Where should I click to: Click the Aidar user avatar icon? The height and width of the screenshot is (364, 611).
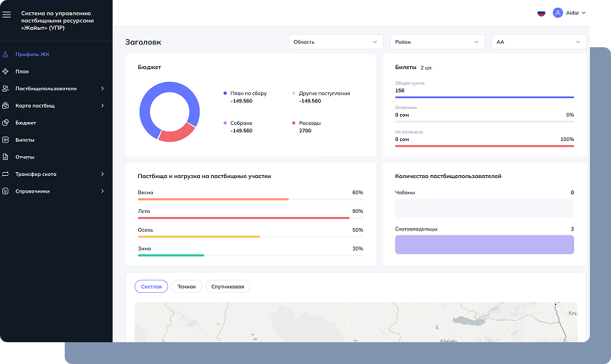[x=558, y=13]
